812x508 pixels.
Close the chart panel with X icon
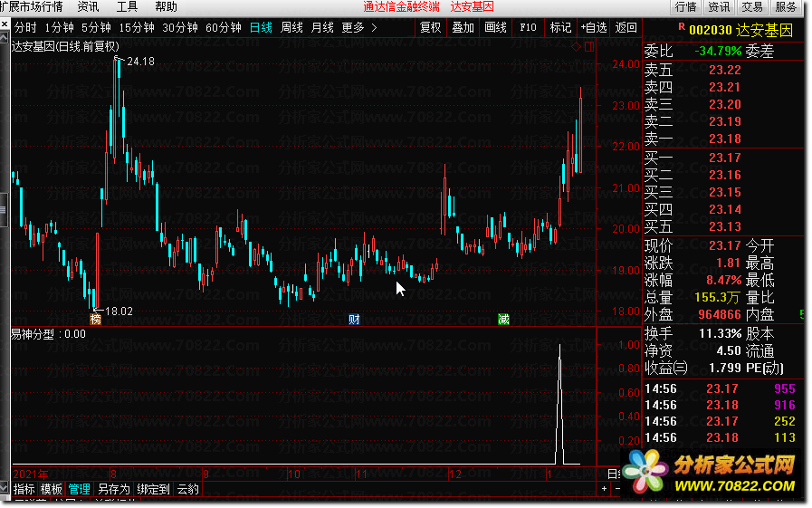(x=5, y=24)
